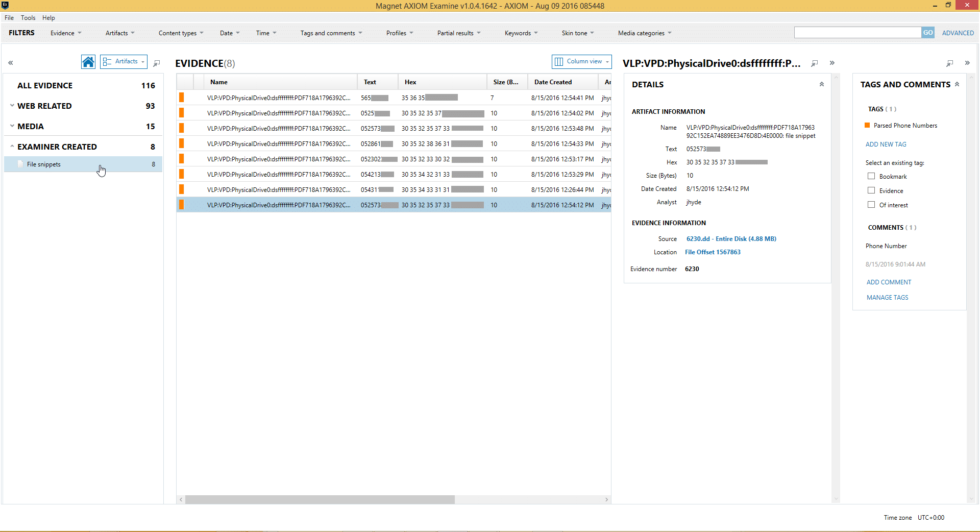Select the row created 8/15/2016 12:26:44 PM
This screenshot has width=980, height=532.
coord(394,189)
